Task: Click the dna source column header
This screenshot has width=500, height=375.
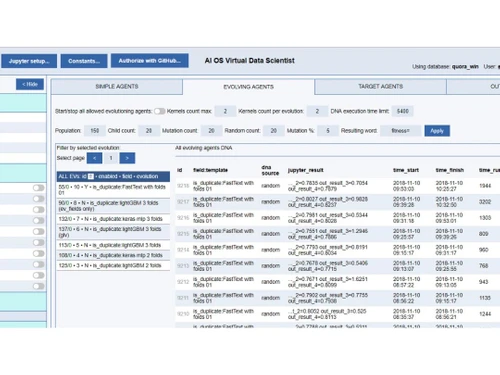Action: tap(270, 170)
